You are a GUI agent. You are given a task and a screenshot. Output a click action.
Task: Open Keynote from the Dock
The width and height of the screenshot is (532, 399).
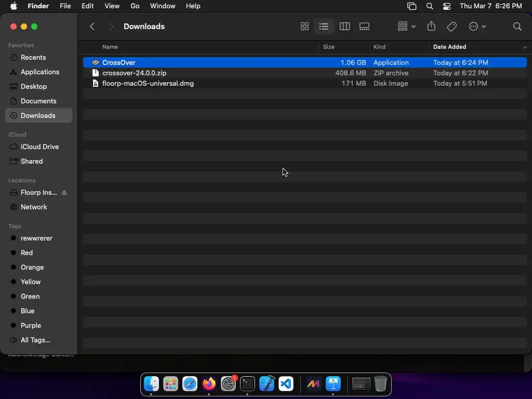coord(333,384)
